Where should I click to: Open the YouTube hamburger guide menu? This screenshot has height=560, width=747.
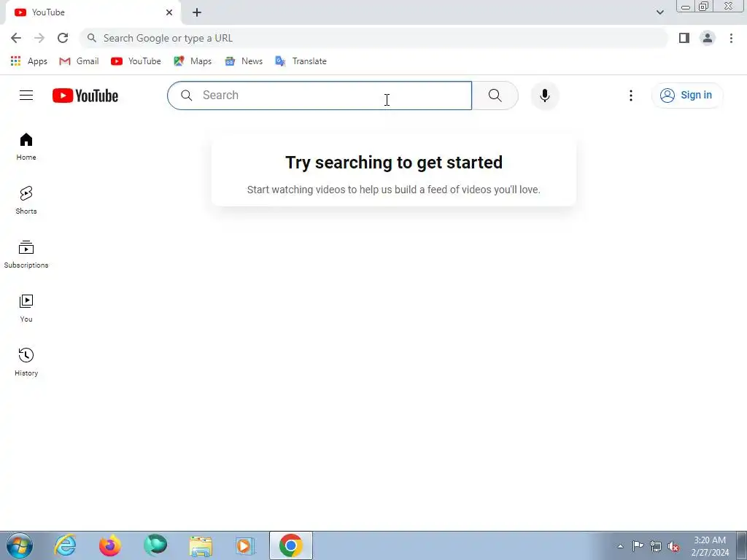coord(26,96)
